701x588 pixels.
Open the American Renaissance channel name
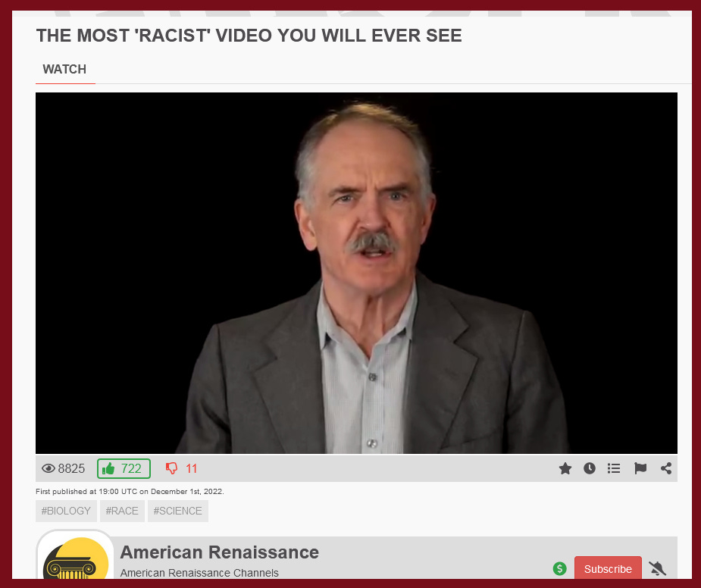coord(220,552)
